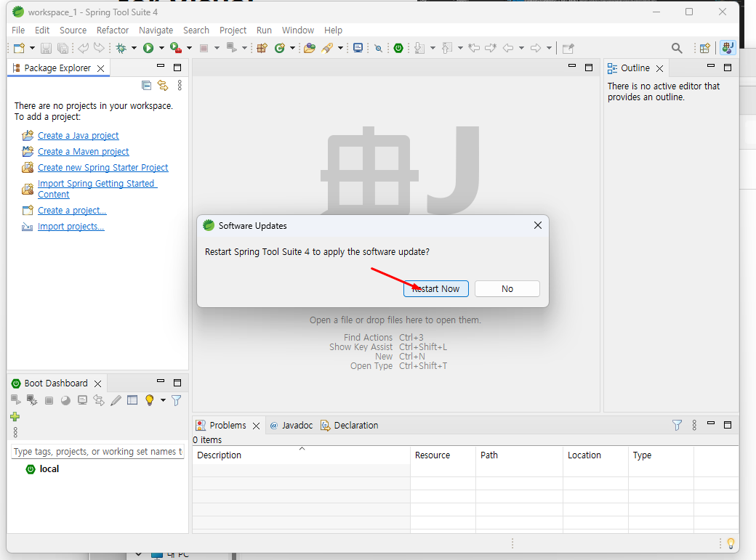The height and width of the screenshot is (560, 756).
Task: Click the Open a Terminal monitor icon
Action: pos(358,48)
